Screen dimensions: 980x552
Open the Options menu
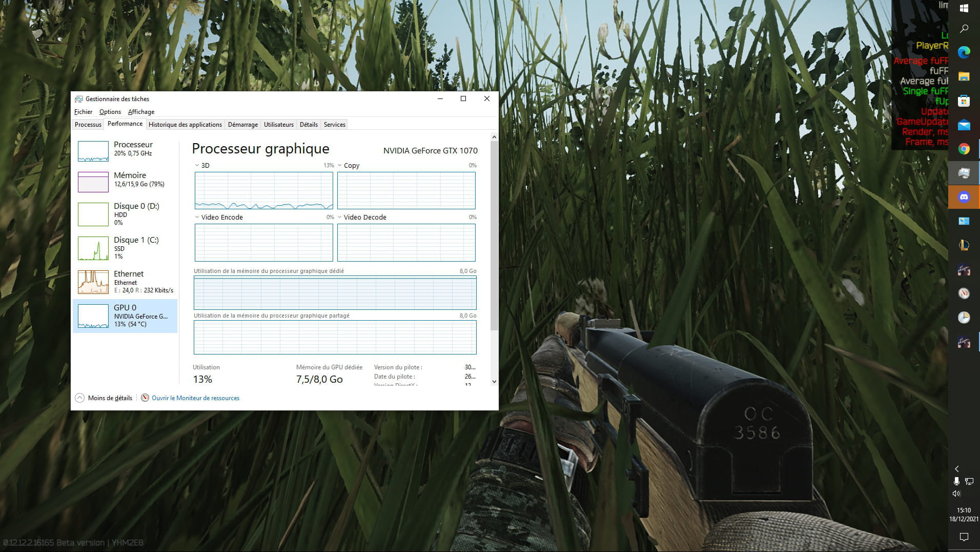click(110, 112)
